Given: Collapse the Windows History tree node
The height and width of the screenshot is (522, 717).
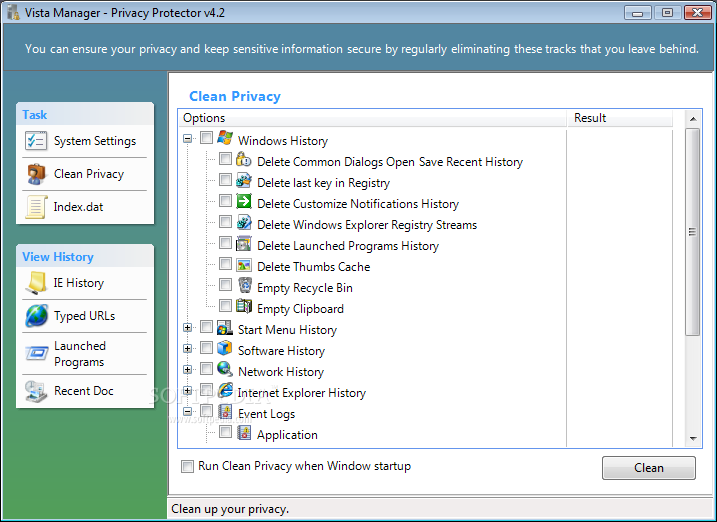Looking at the screenshot, I should tap(187, 138).
